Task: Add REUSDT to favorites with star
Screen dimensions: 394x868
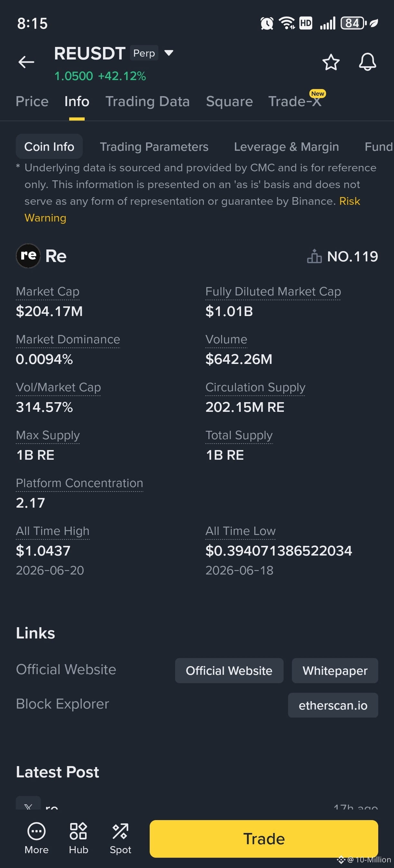Action: (x=331, y=62)
